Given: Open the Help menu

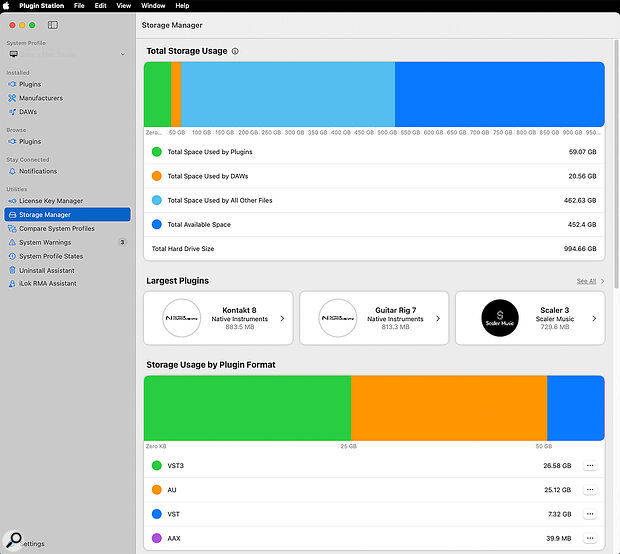Looking at the screenshot, I should [182, 6].
